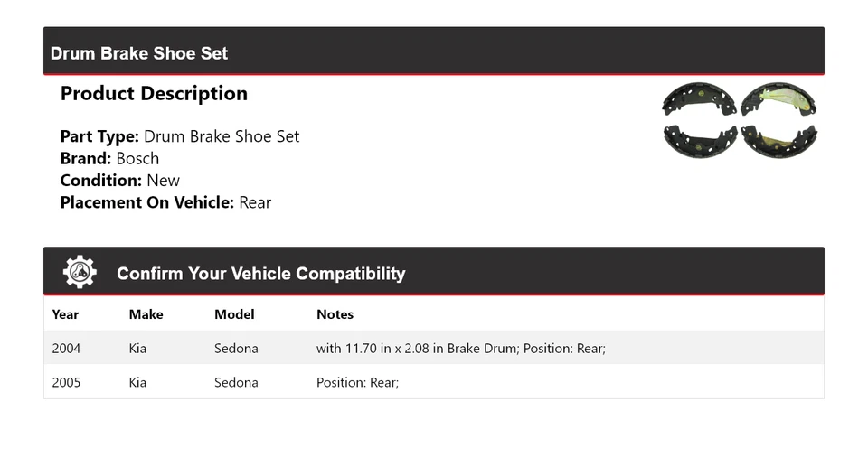
Task: Click the 2005 row's Position: Rear note
Action: [x=357, y=382]
